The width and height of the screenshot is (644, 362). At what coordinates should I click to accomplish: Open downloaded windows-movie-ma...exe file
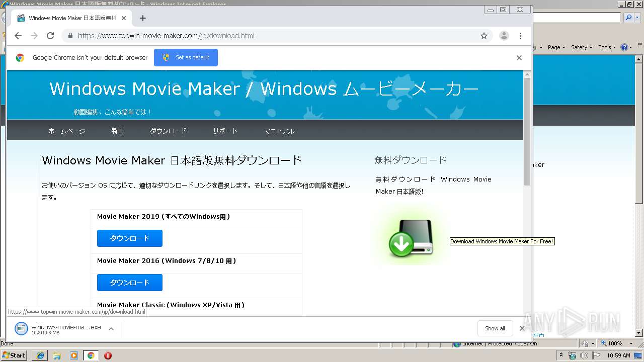58,329
